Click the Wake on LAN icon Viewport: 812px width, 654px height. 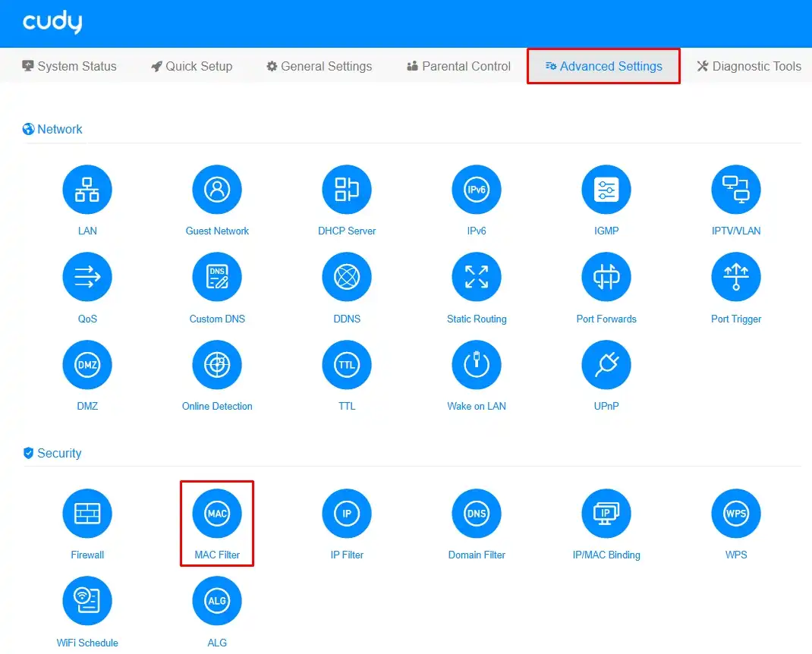point(477,364)
